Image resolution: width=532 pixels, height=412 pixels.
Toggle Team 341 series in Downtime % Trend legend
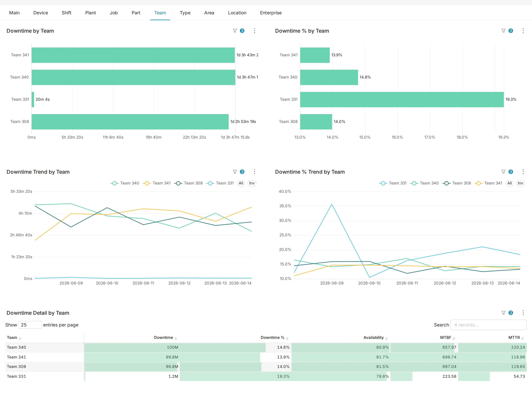click(488, 183)
